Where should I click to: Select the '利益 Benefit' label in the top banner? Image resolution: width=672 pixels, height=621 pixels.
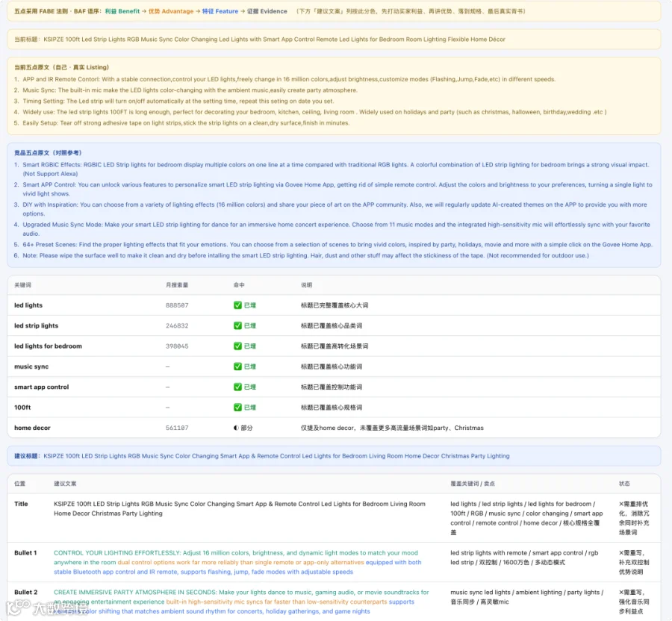click(x=122, y=11)
